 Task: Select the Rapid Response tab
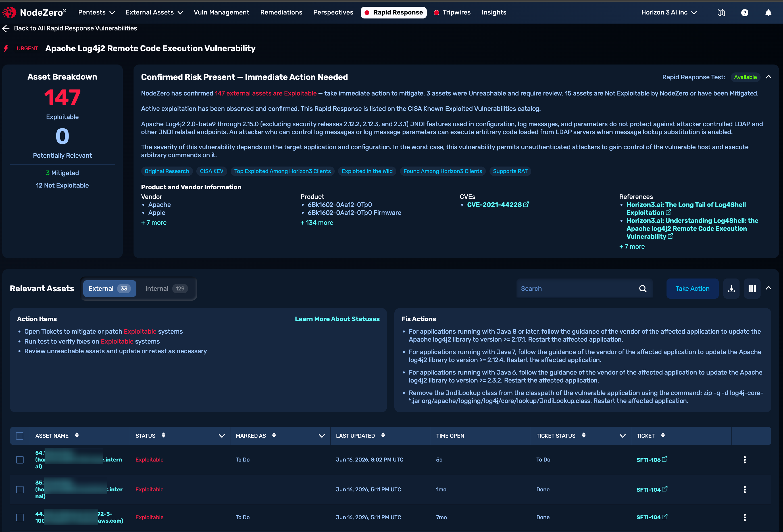pos(393,13)
